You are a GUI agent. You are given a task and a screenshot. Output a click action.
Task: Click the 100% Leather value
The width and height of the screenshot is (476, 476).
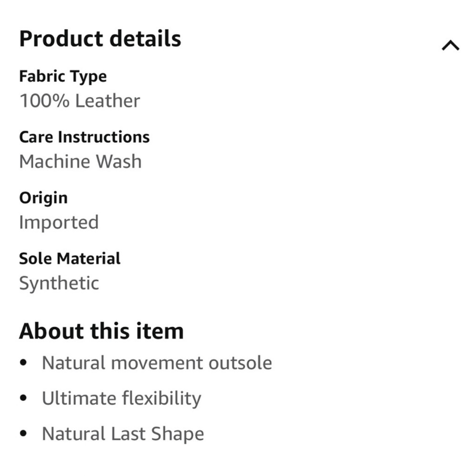(x=79, y=100)
